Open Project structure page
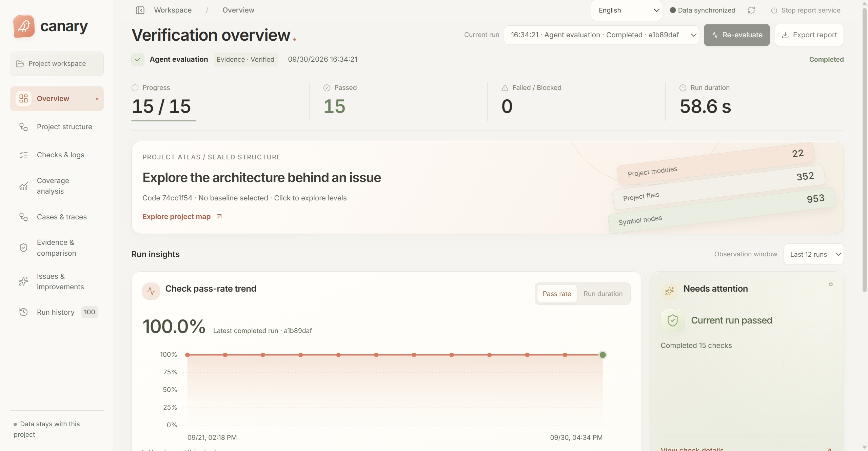 [x=57, y=127]
